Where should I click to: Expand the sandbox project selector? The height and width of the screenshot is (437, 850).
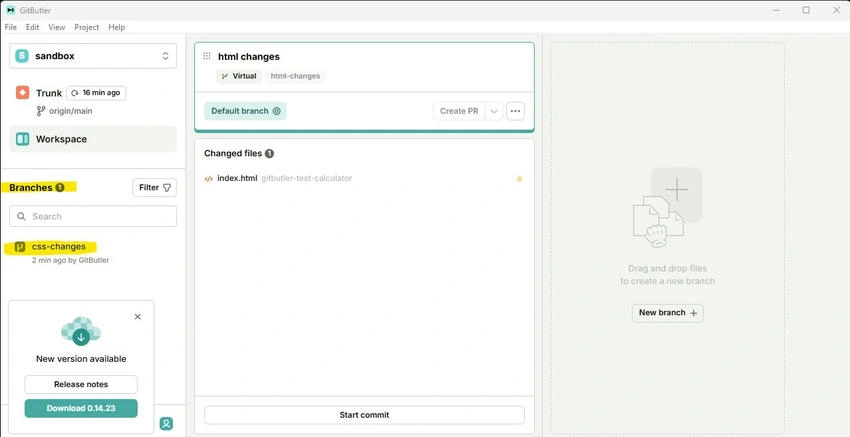[93, 56]
